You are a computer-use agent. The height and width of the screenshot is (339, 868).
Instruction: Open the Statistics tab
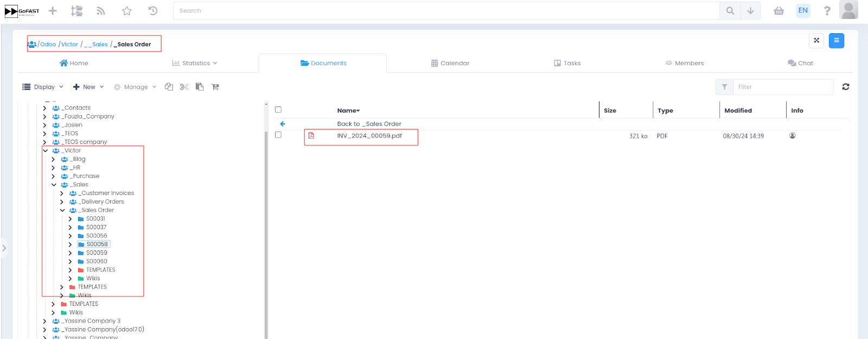click(x=195, y=63)
